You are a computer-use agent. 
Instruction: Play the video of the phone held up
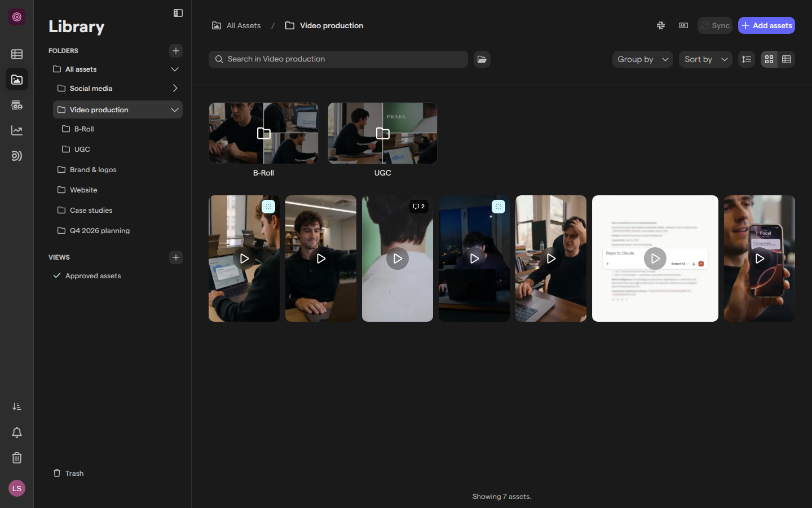coord(760,259)
